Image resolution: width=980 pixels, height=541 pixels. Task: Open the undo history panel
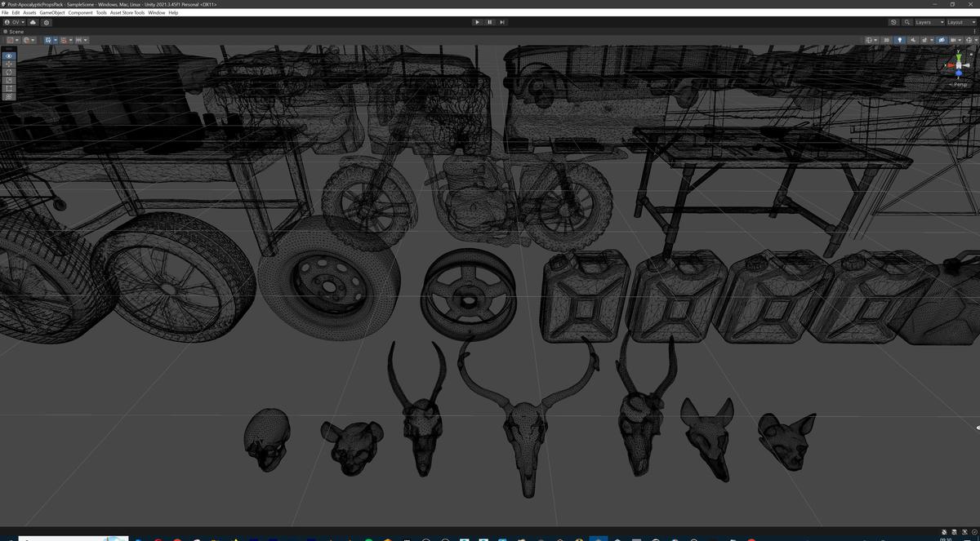[x=893, y=22]
